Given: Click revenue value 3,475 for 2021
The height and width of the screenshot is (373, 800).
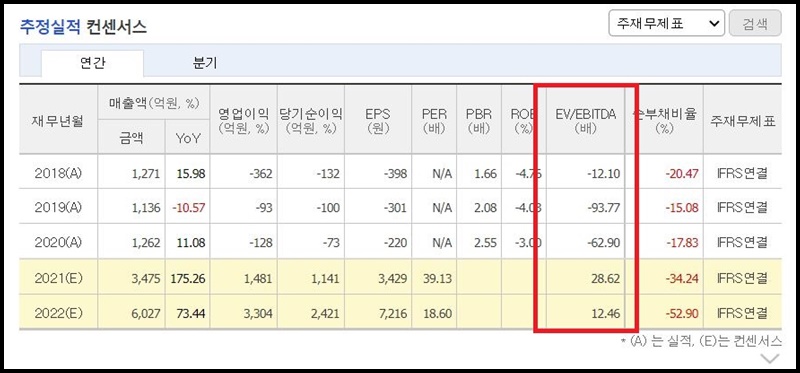Looking at the screenshot, I should click(x=146, y=279).
